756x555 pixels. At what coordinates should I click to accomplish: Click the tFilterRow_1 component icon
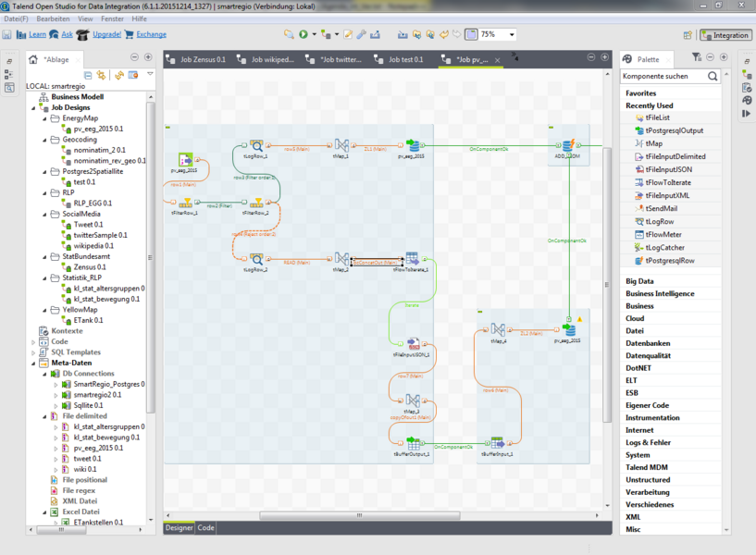[x=185, y=202]
